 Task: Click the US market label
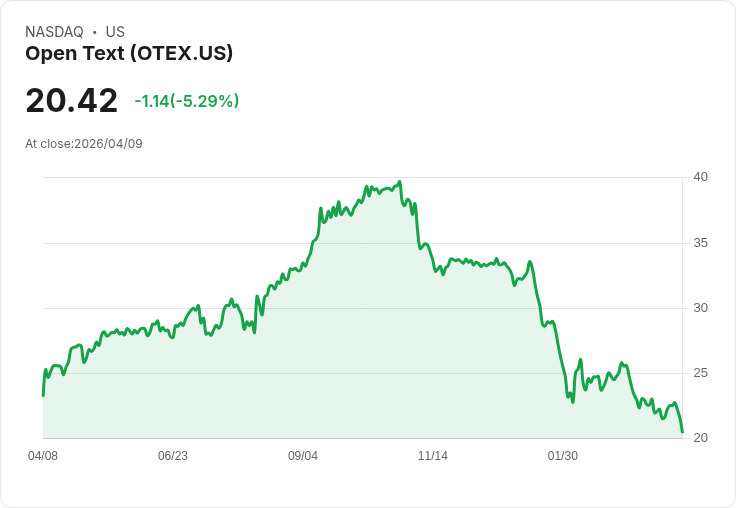point(115,32)
